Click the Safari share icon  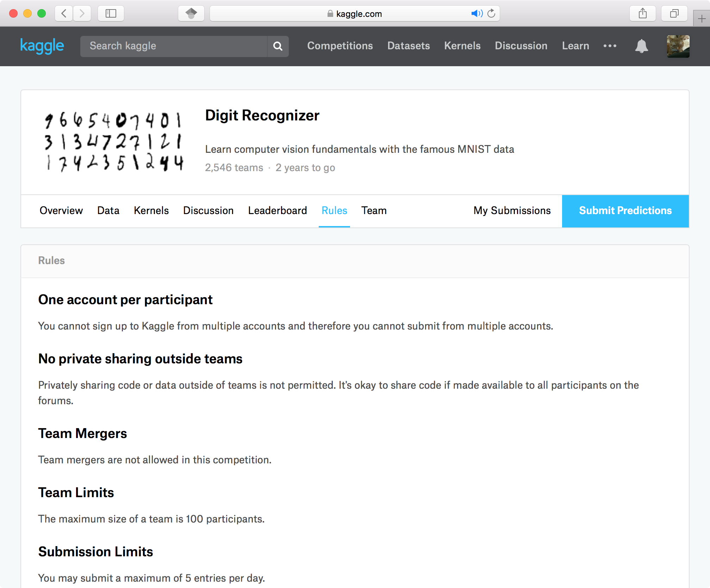[x=642, y=14]
